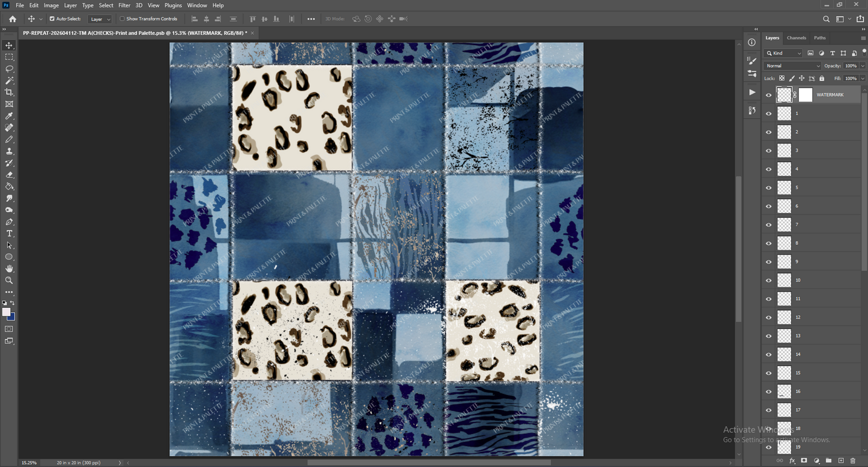Open the background color swatch
This screenshot has height=467, width=868.
pyautogui.click(x=12, y=317)
